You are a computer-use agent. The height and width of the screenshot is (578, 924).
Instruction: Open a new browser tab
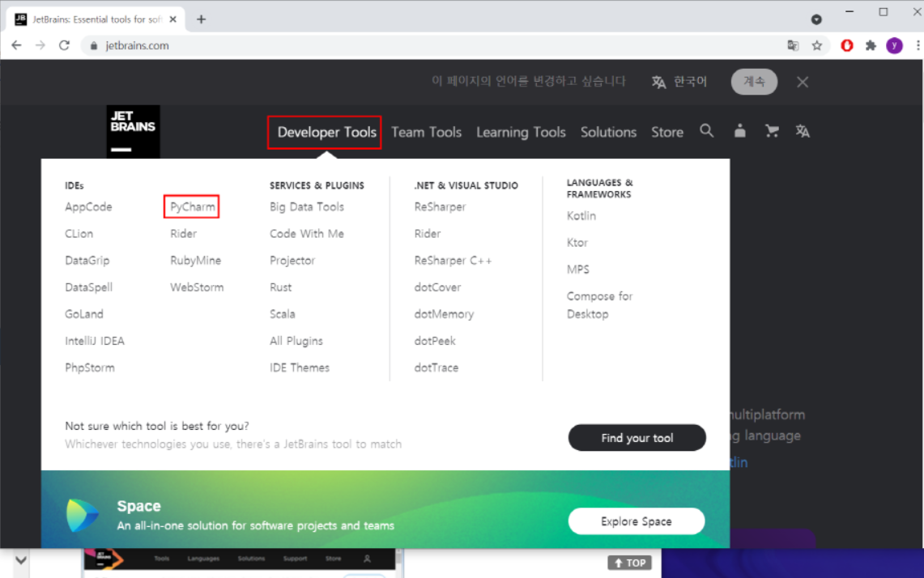click(x=202, y=19)
